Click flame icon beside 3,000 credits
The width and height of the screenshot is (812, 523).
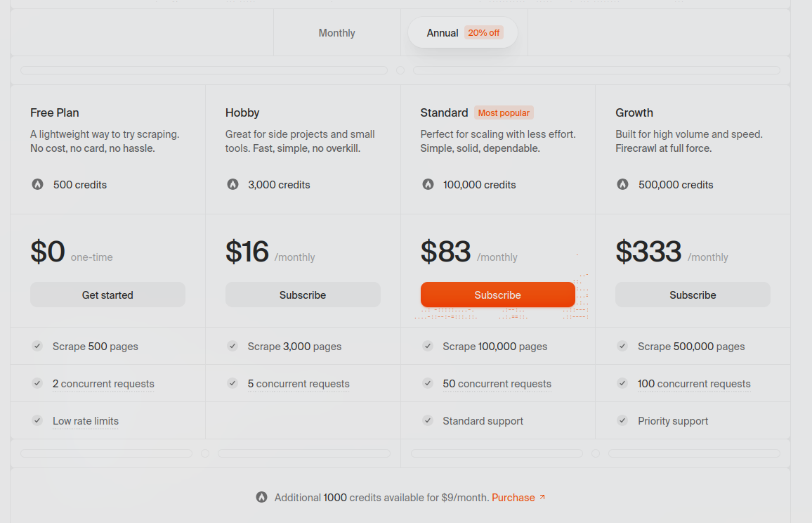(233, 185)
